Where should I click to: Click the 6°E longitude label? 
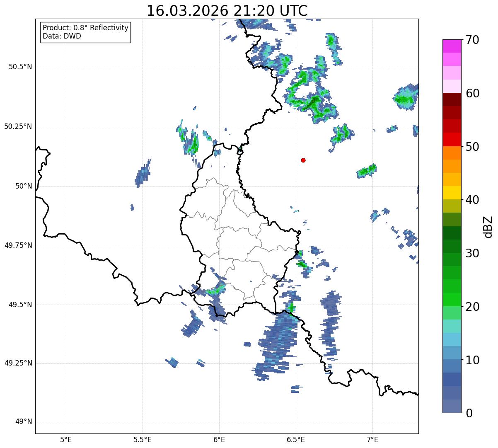click(219, 439)
